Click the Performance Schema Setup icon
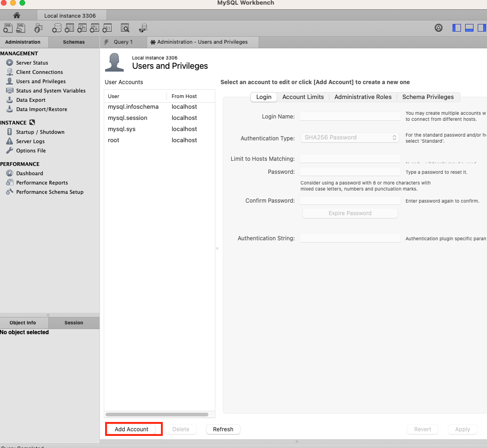 pos(10,192)
